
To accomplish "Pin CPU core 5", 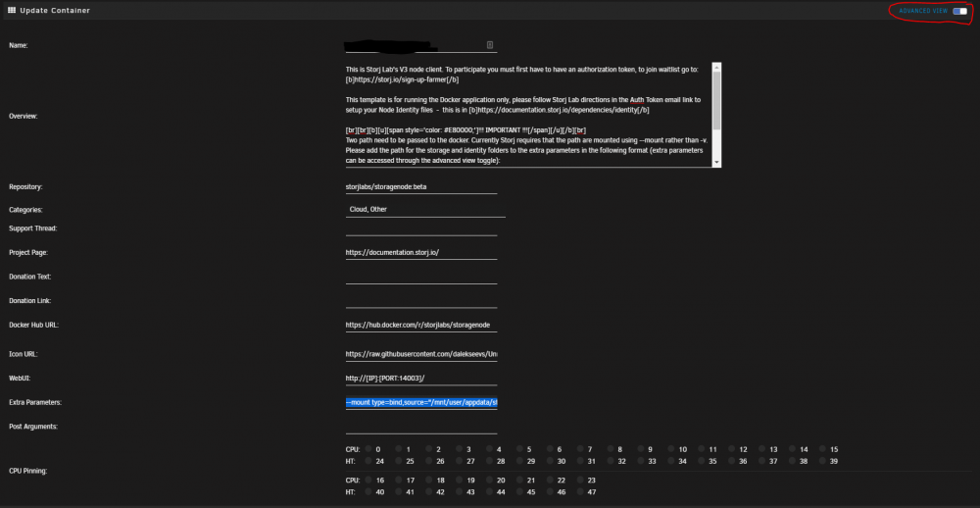I will click(x=520, y=449).
